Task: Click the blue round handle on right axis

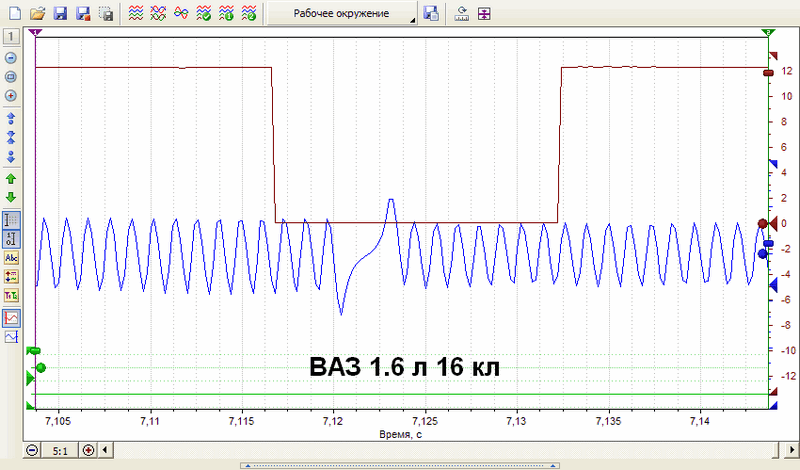Action: click(x=763, y=254)
